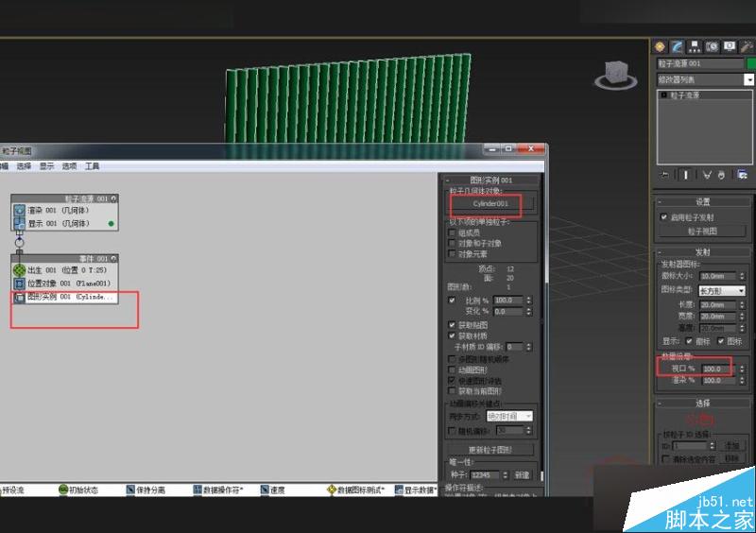
Task: Expand 粒子流源 entry in modifier stack
Action: tap(664, 95)
